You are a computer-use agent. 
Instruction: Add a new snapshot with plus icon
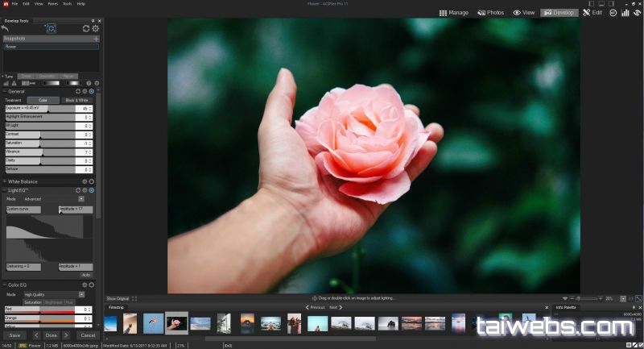click(x=96, y=39)
